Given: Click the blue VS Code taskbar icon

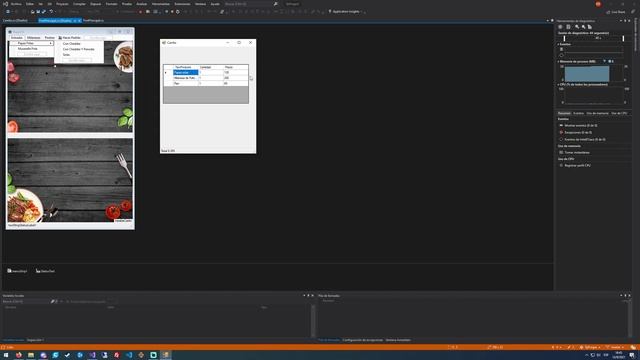Looking at the screenshot, I should (129, 355).
